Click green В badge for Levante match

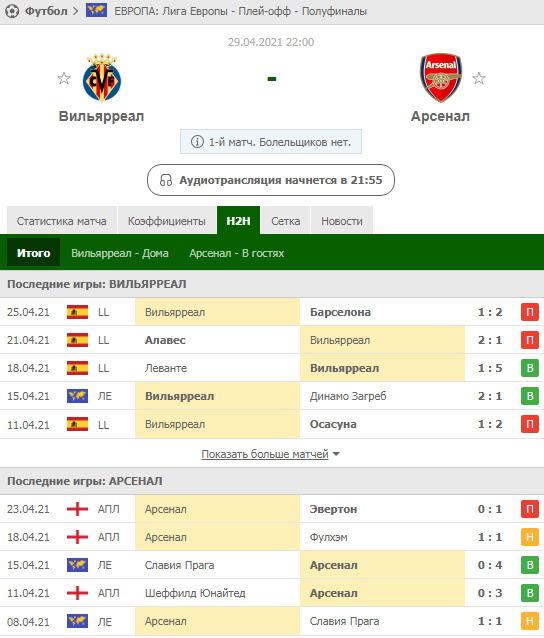530,368
